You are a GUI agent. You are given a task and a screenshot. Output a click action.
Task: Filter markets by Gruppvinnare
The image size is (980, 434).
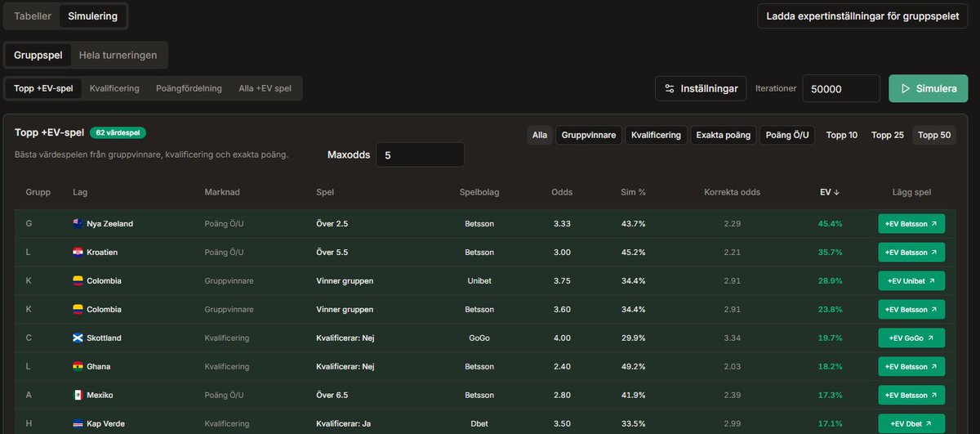pyautogui.click(x=588, y=135)
